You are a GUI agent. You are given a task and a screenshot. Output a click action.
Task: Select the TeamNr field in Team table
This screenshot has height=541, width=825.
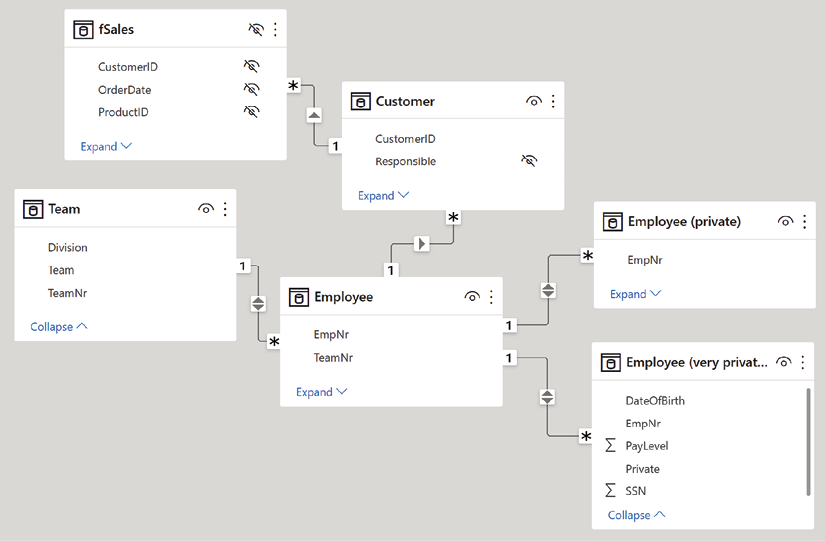pos(67,293)
